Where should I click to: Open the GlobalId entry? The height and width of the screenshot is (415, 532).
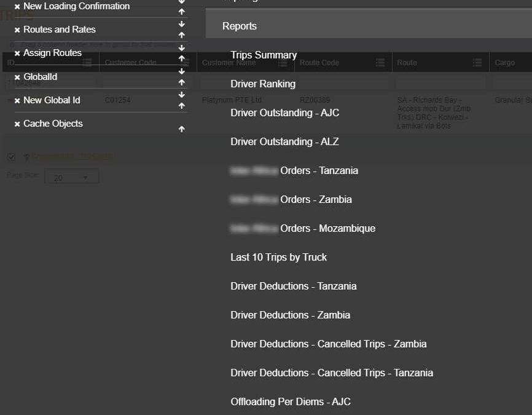41,77
